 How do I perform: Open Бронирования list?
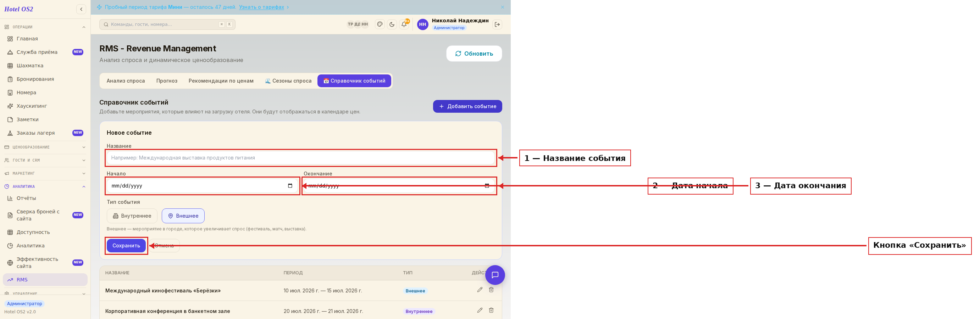45,79
